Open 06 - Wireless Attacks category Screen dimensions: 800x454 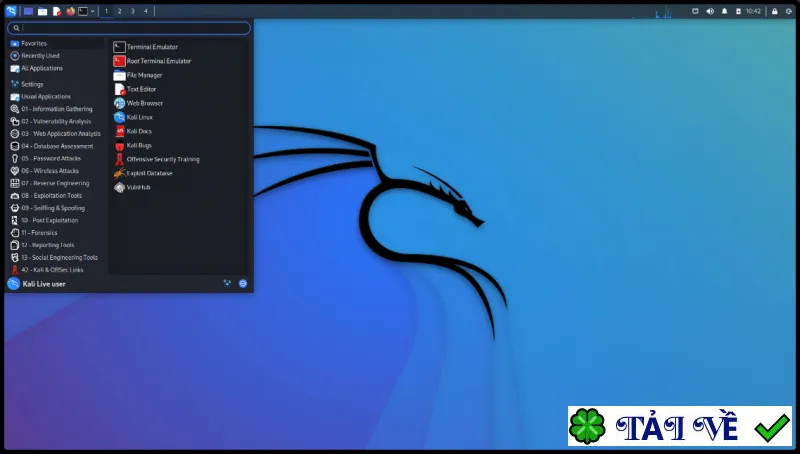tap(56, 171)
